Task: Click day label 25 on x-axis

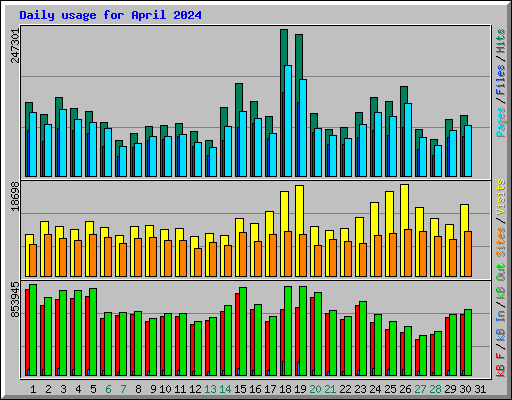Action: point(390,389)
